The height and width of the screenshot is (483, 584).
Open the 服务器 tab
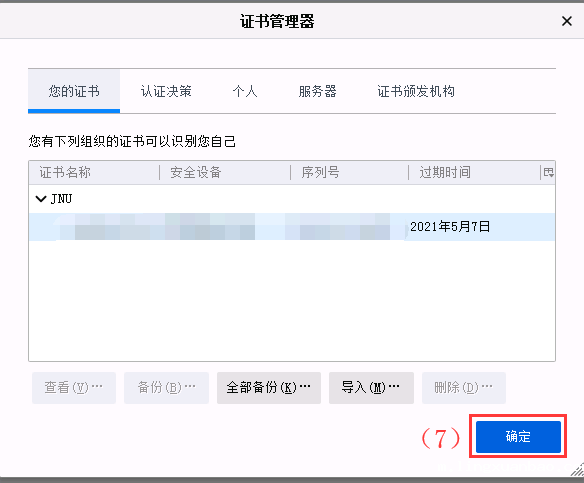[x=317, y=91]
